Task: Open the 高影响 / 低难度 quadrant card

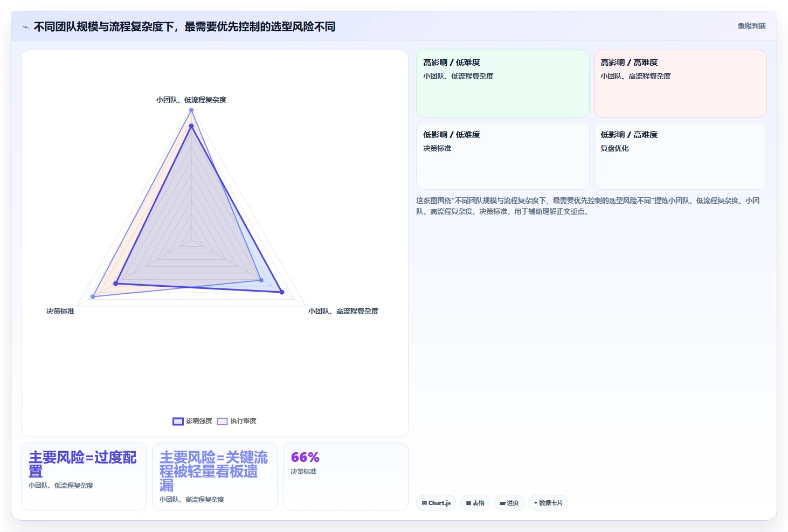Action: pos(503,84)
